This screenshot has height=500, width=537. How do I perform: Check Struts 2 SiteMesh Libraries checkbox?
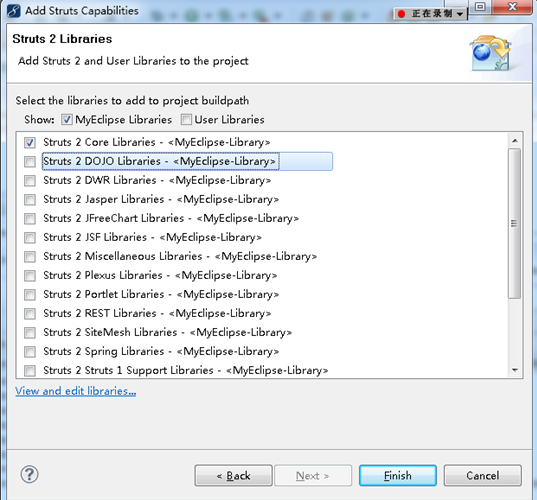30,333
